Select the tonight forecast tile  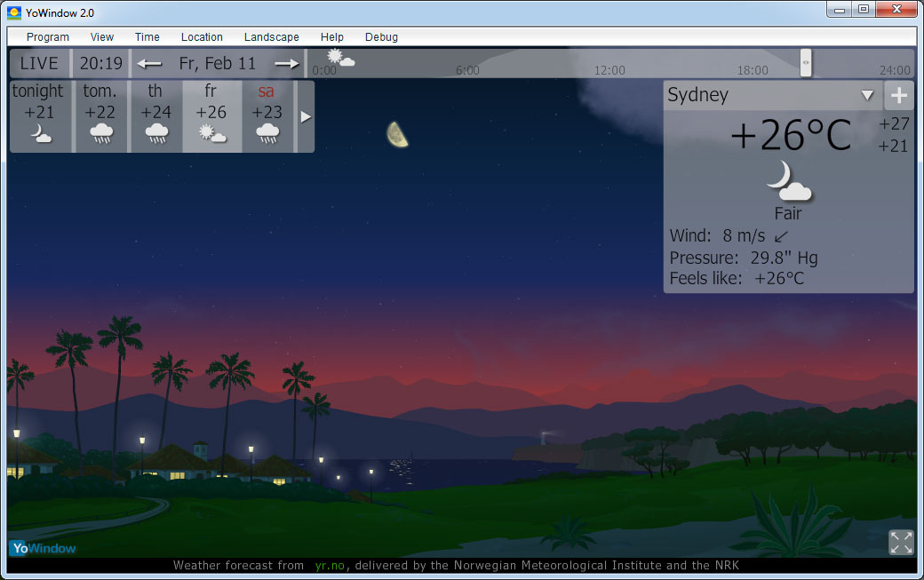[38, 115]
